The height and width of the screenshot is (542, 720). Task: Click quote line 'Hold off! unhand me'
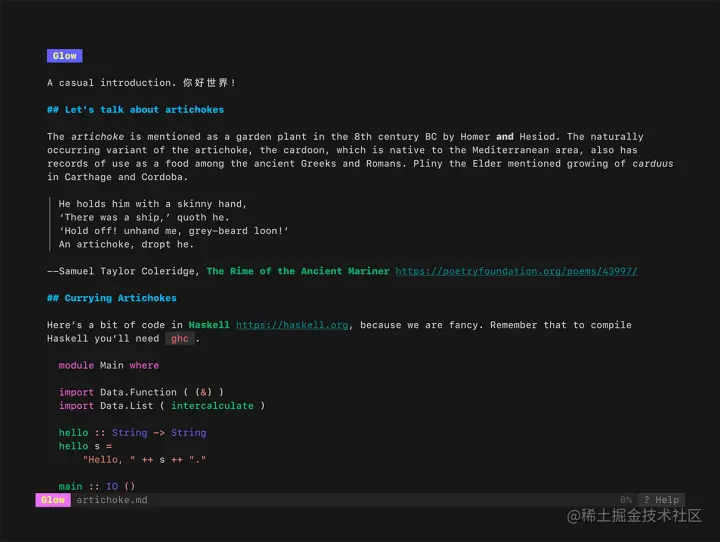(x=174, y=231)
